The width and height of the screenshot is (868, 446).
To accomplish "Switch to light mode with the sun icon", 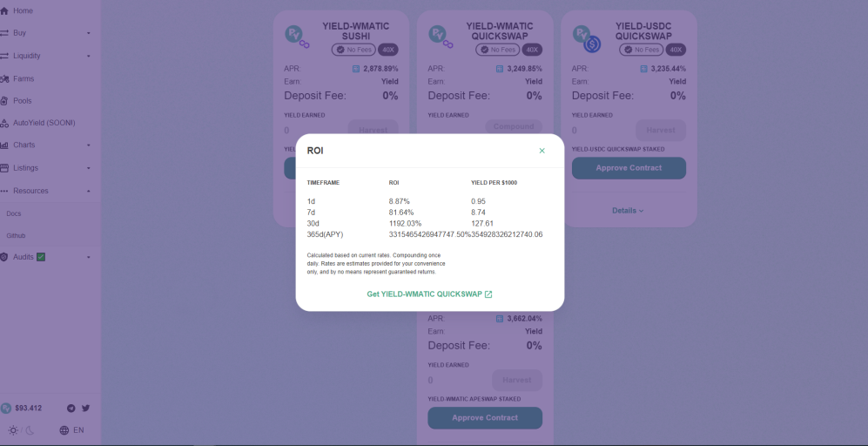I will [13, 430].
